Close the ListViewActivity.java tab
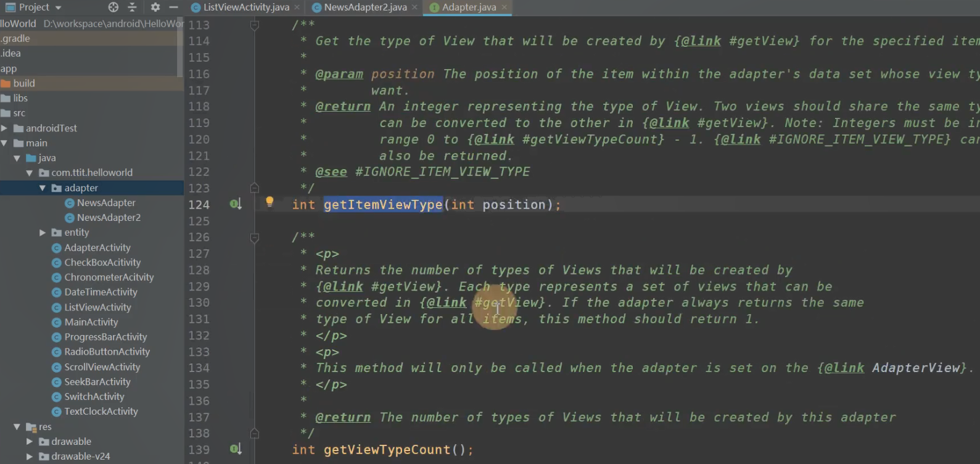The width and height of the screenshot is (980, 464). (x=297, y=7)
